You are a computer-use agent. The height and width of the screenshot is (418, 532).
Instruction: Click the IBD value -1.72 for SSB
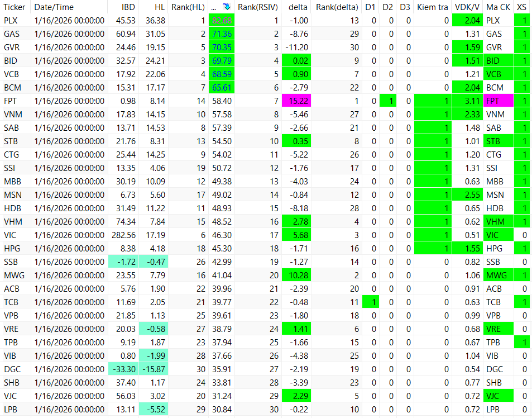click(x=123, y=262)
